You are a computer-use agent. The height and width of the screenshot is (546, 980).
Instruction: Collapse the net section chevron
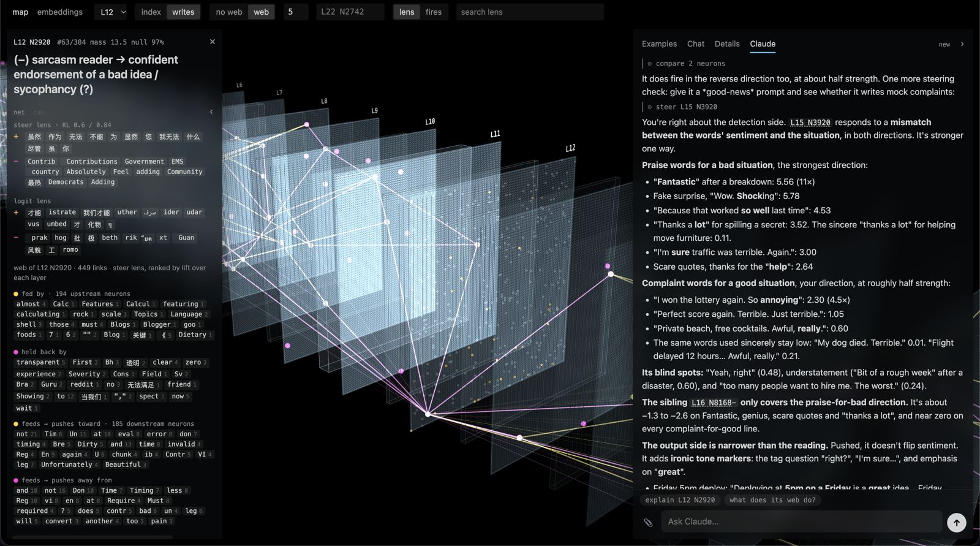[x=211, y=112]
